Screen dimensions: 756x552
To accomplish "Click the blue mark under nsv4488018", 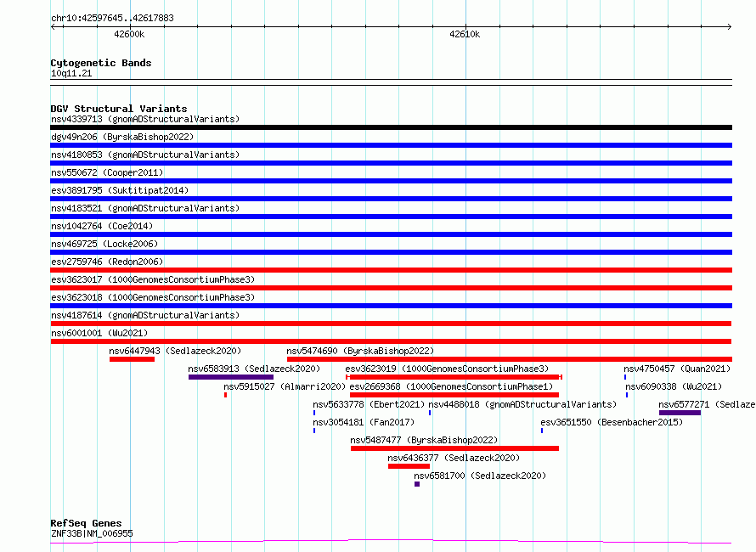I will (x=430, y=413).
